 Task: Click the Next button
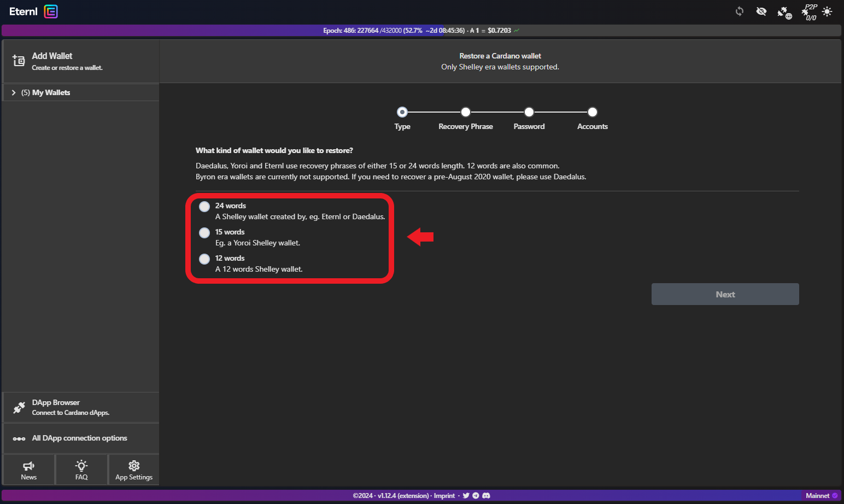click(725, 294)
